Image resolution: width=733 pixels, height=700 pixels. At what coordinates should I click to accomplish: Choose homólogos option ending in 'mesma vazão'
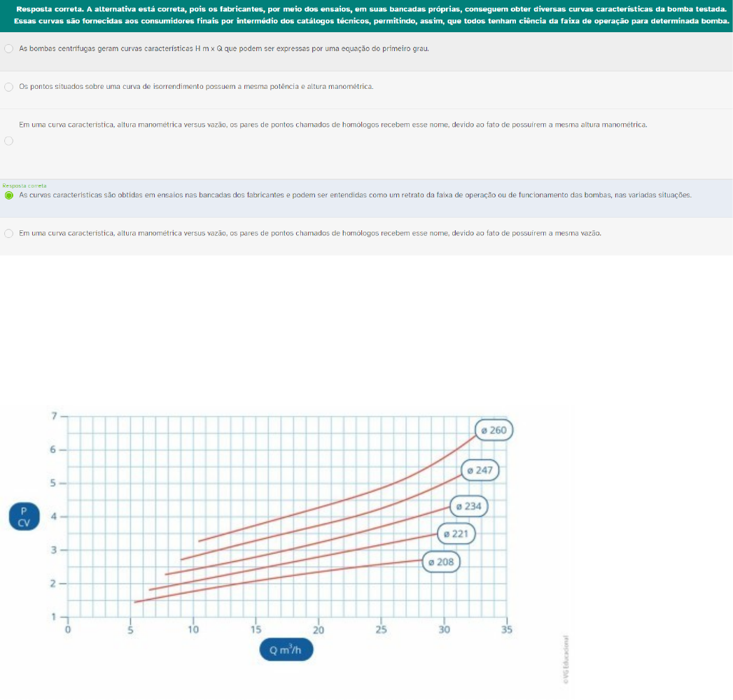click(8, 233)
